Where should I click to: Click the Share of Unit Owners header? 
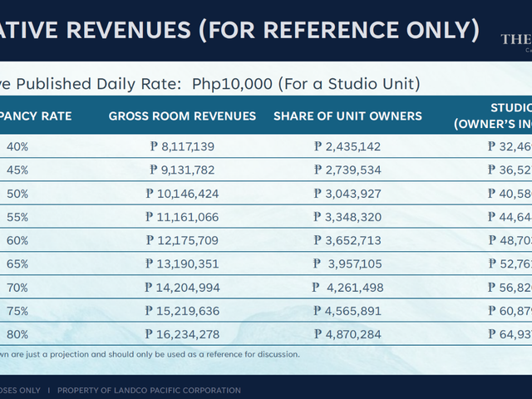coord(347,116)
